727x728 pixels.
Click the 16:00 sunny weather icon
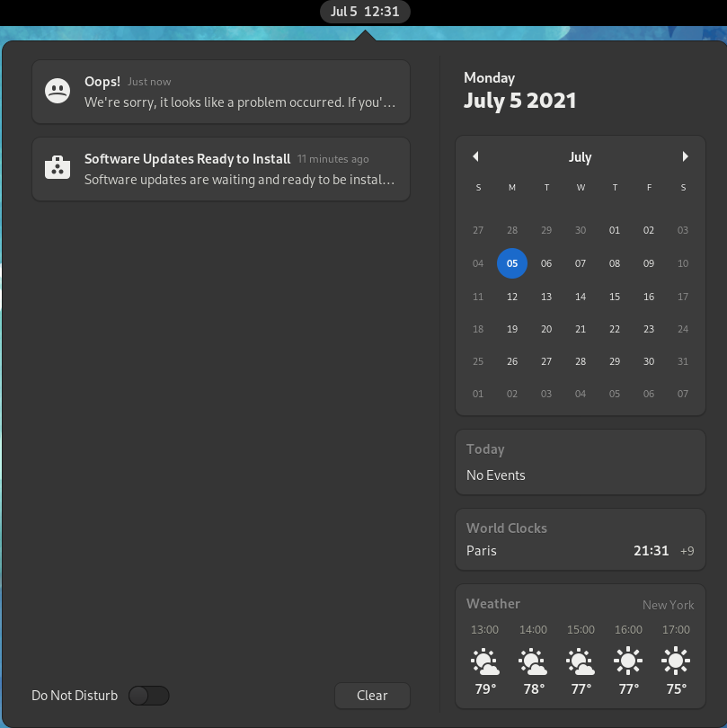click(x=628, y=661)
